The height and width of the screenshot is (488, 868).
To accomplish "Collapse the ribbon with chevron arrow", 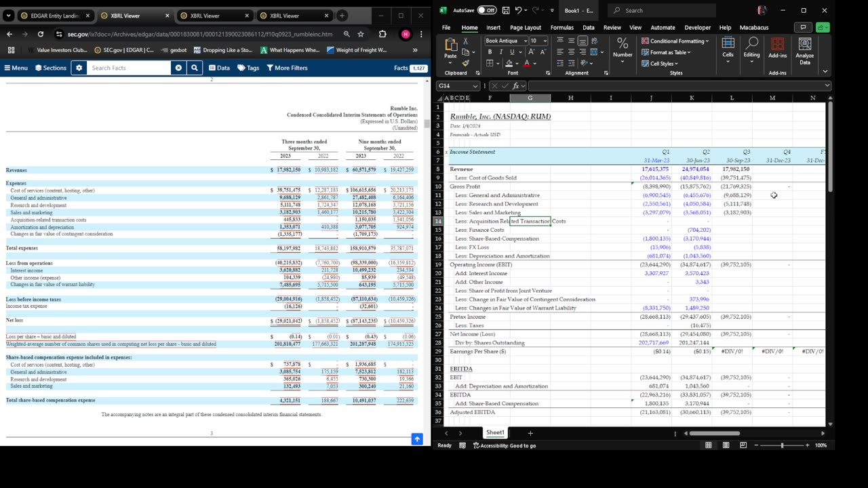I will (825, 71).
